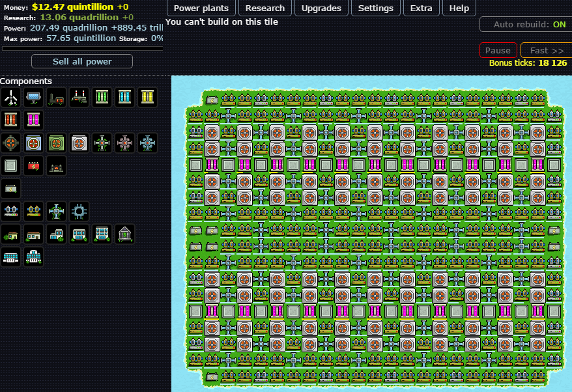The image size is (572, 392).
Task: Pick the blue-framed generator component
Action: [x=34, y=143]
